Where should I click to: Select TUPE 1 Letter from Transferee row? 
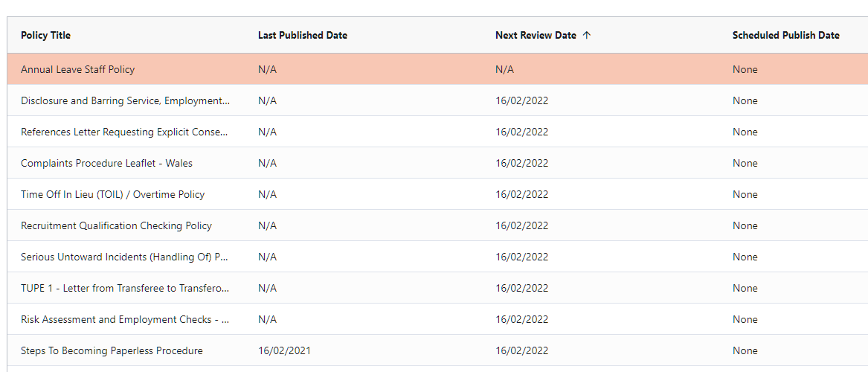pyautogui.click(x=125, y=288)
